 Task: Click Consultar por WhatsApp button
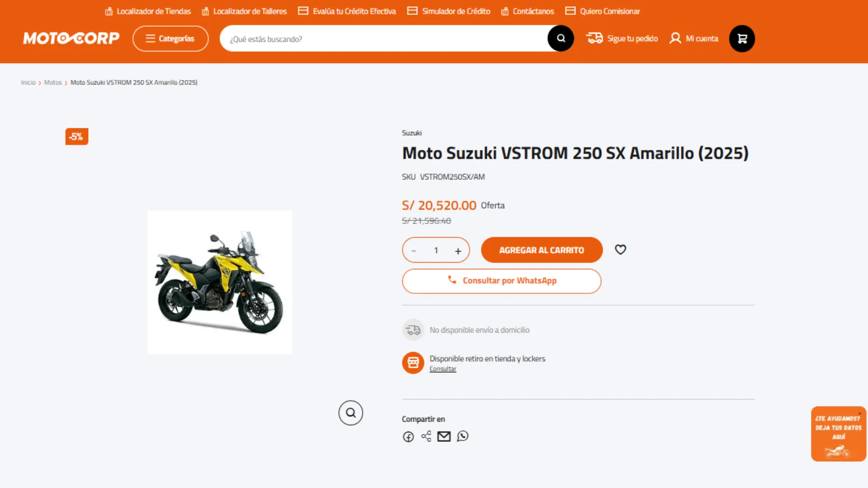point(501,281)
